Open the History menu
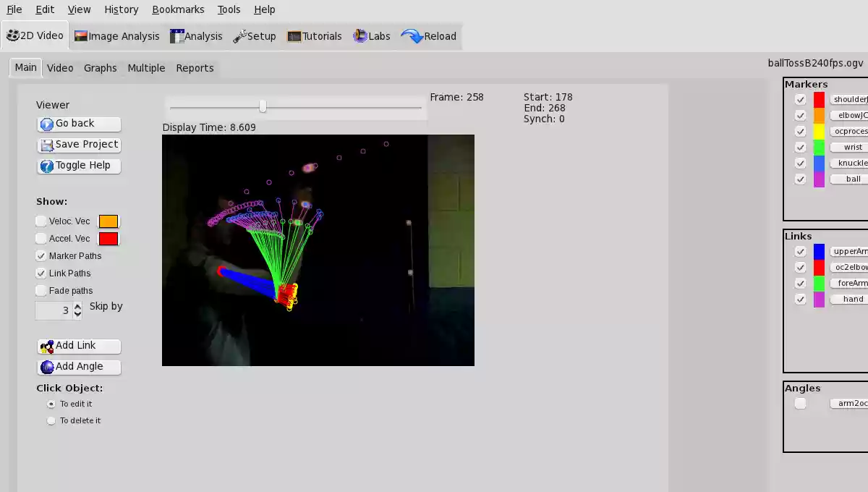The height and width of the screenshot is (492, 868). (121, 9)
